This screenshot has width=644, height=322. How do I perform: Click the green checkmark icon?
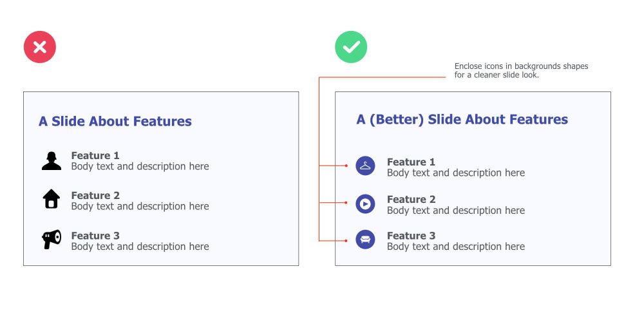pos(351,47)
